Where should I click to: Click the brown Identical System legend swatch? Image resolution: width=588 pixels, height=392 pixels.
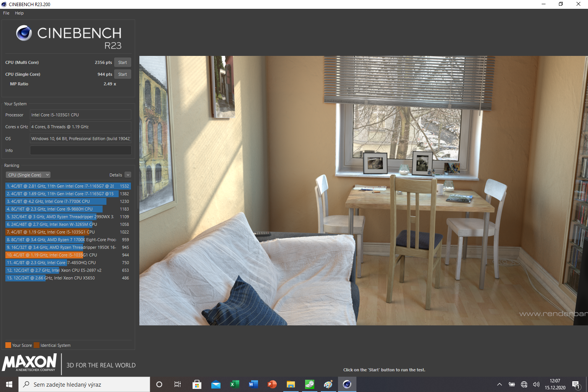[x=36, y=345]
